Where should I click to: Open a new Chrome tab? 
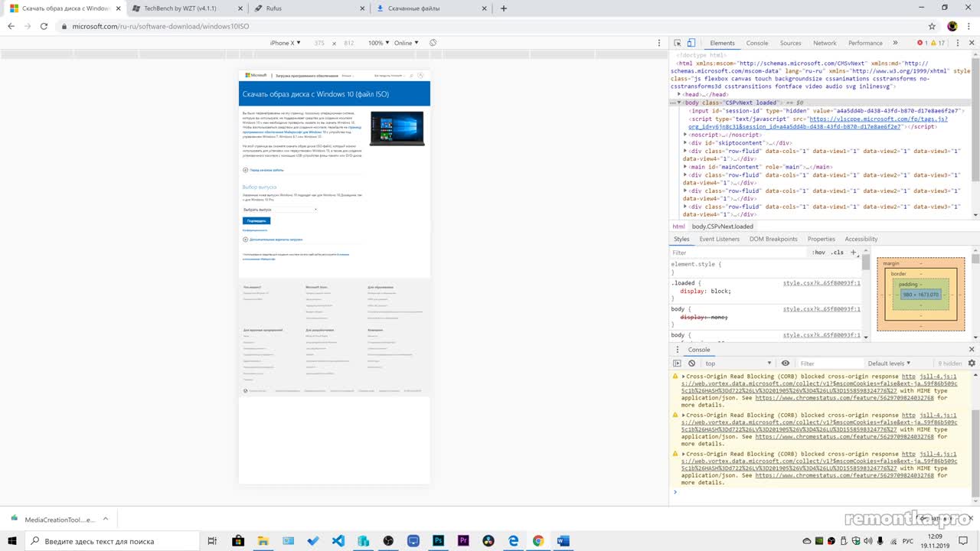(x=503, y=8)
